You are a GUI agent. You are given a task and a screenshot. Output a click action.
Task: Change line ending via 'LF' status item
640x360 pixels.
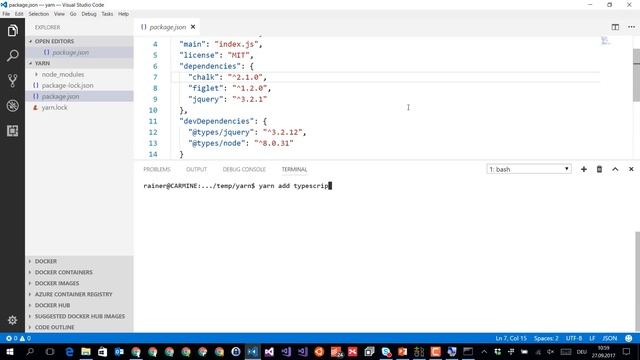592,338
